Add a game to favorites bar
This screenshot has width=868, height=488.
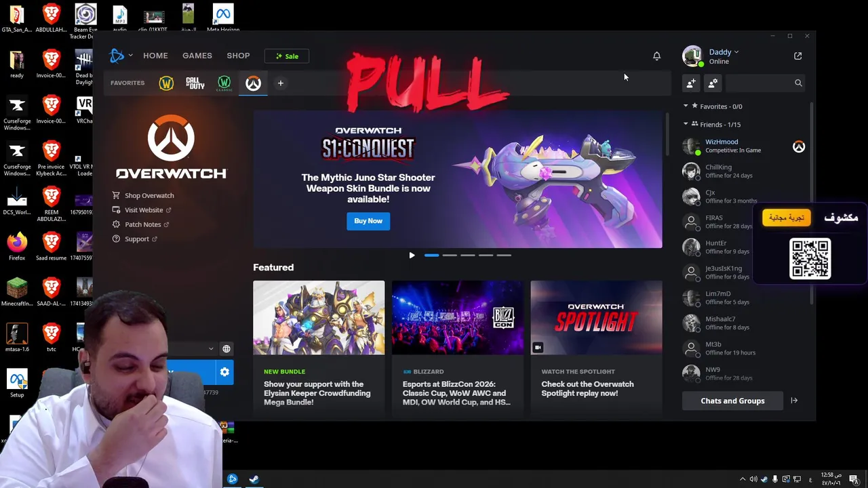pos(280,83)
